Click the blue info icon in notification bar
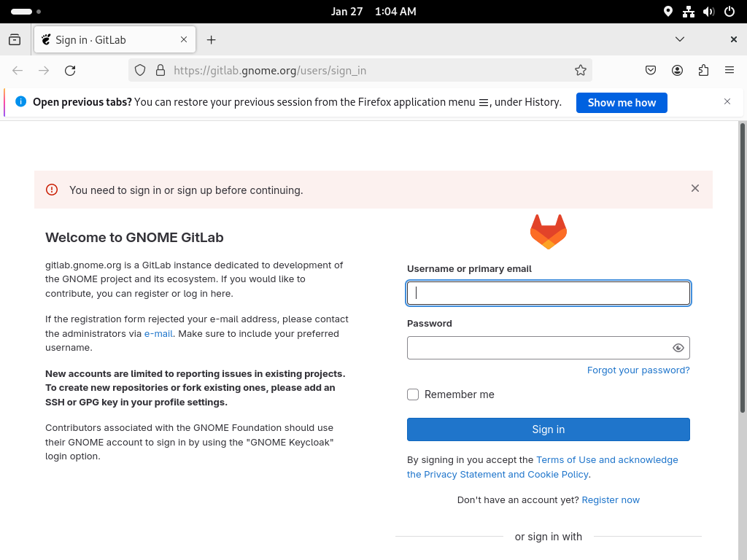This screenshot has width=747, height=560. 21,101
